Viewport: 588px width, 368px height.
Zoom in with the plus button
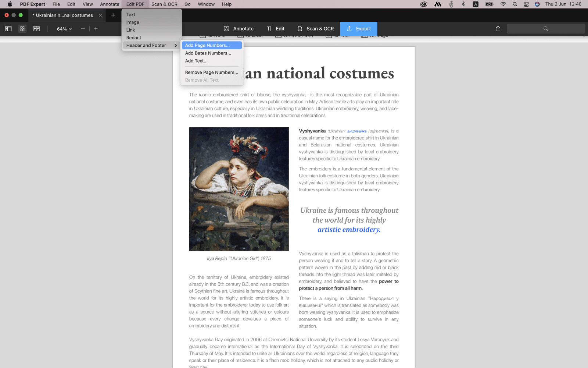(96, 29)
